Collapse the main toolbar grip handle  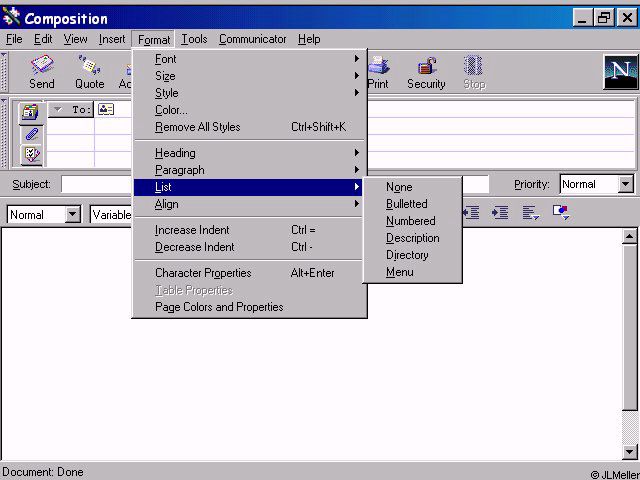4,72
